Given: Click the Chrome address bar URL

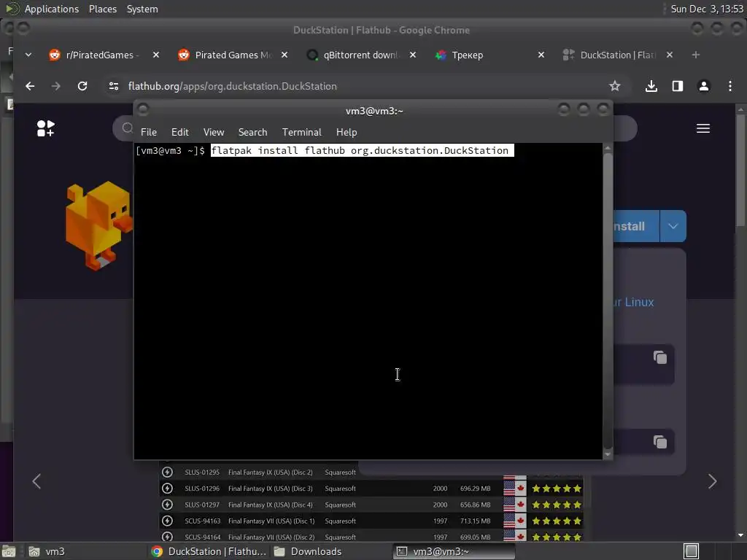Looking at the screenshot, I should tap(233, 86).
